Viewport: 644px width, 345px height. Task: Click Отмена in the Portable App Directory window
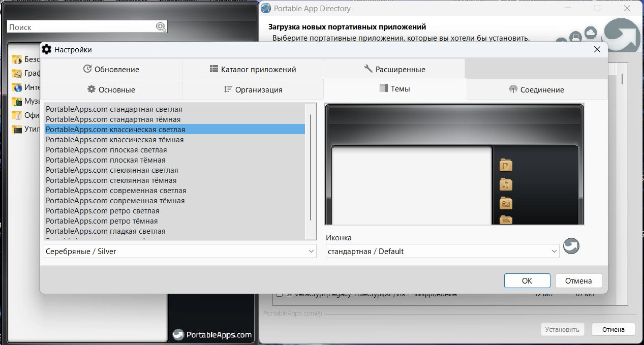(x=613, y=329)
